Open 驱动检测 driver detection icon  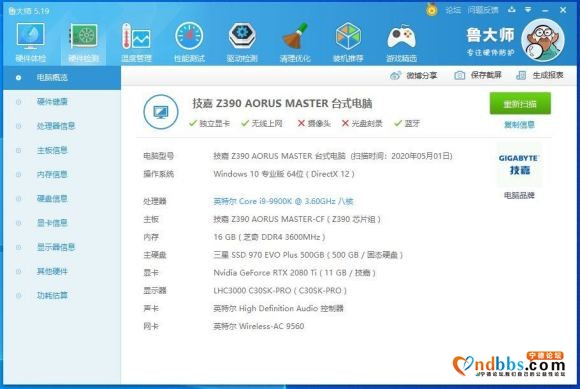(x=242, y=42)
